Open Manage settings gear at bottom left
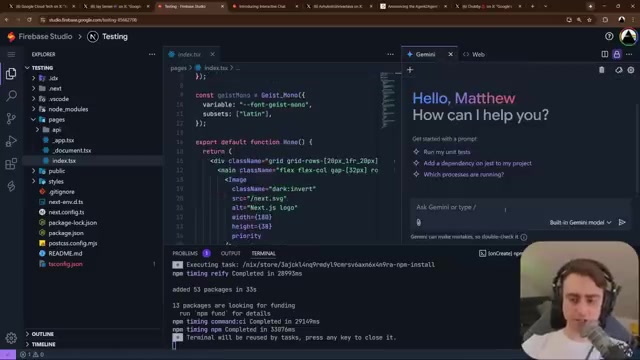Screen dimensions: 640x360 pos(11,338)
